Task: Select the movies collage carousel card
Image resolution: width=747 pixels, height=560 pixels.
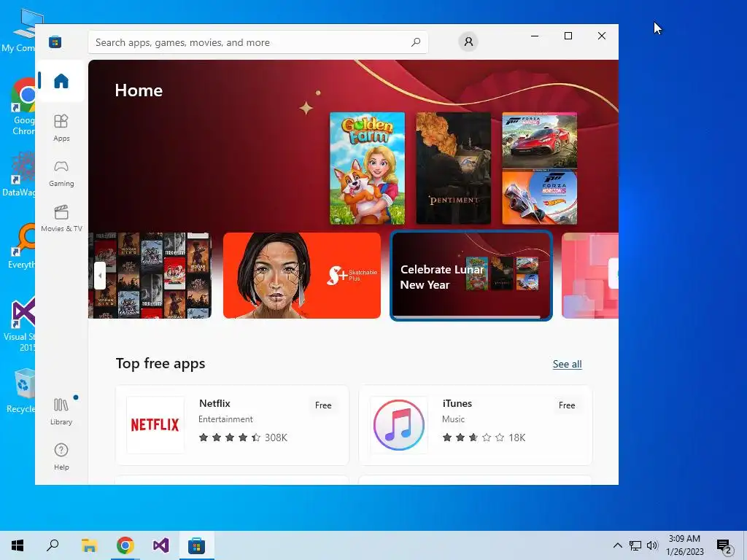Action: coord(150,275)
